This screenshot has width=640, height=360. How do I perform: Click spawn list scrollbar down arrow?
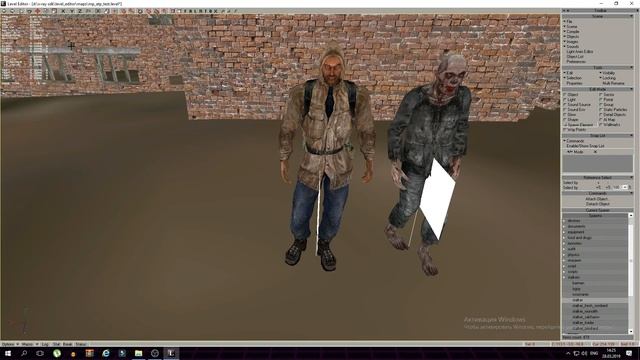coord(631,332)
